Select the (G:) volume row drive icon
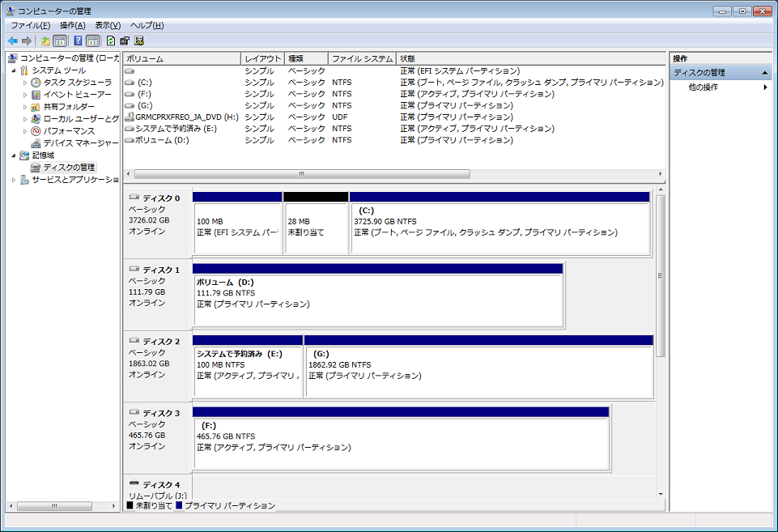 pos(130,105)
